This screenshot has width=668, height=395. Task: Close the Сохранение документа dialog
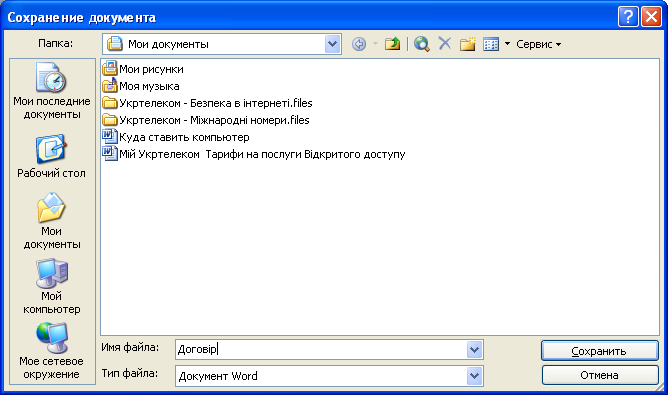pos(651,17)
